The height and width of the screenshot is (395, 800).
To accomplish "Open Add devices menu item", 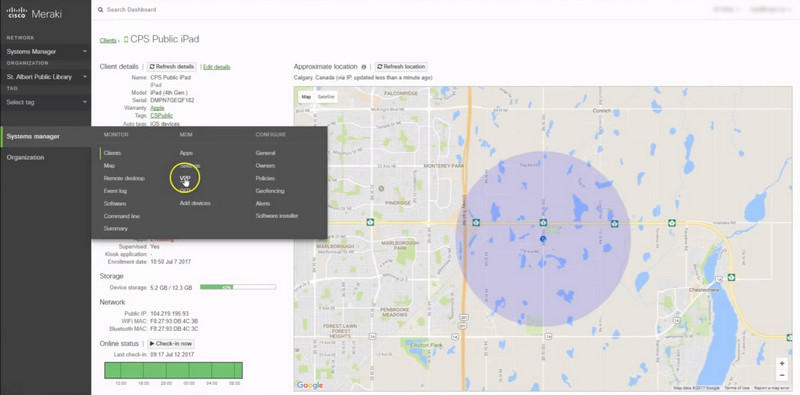I will (x=195, y=203).
